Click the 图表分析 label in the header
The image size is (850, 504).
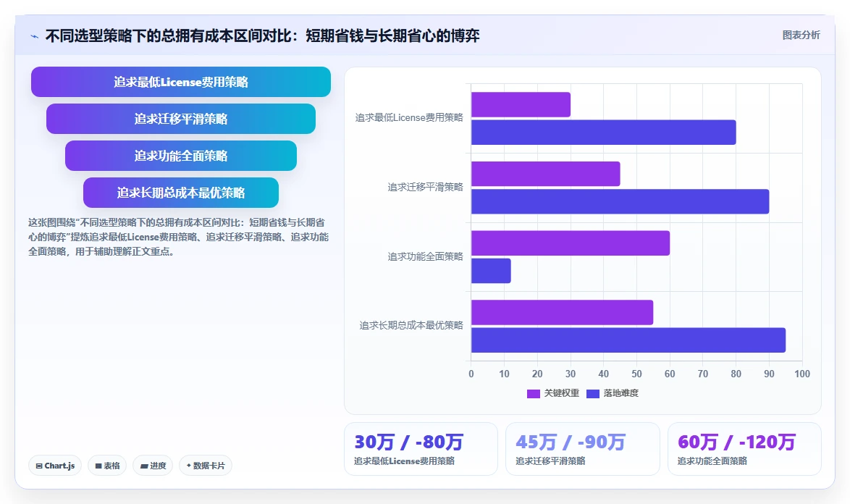(x=801, y=35)
